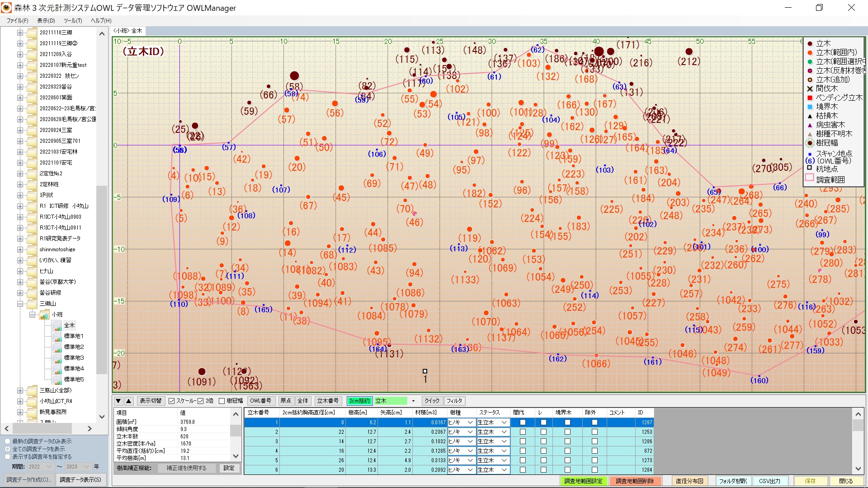Toggle the スケール checkbox

pyautogui.click(x=172, y=401)
